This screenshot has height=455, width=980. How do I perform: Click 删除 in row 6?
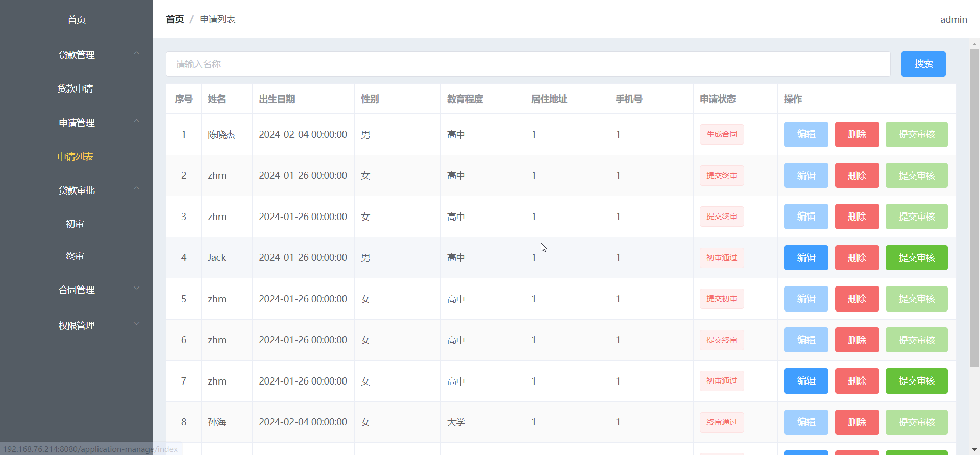857,340
